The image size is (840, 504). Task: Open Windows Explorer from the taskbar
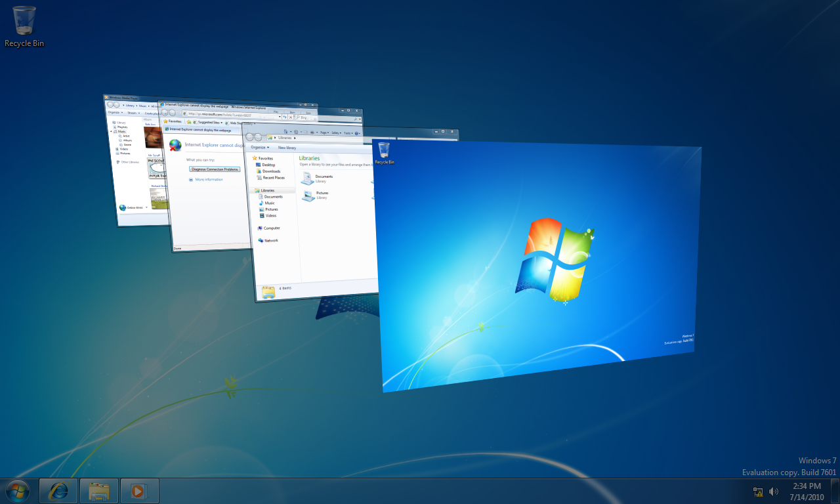(x=99, y=491)
